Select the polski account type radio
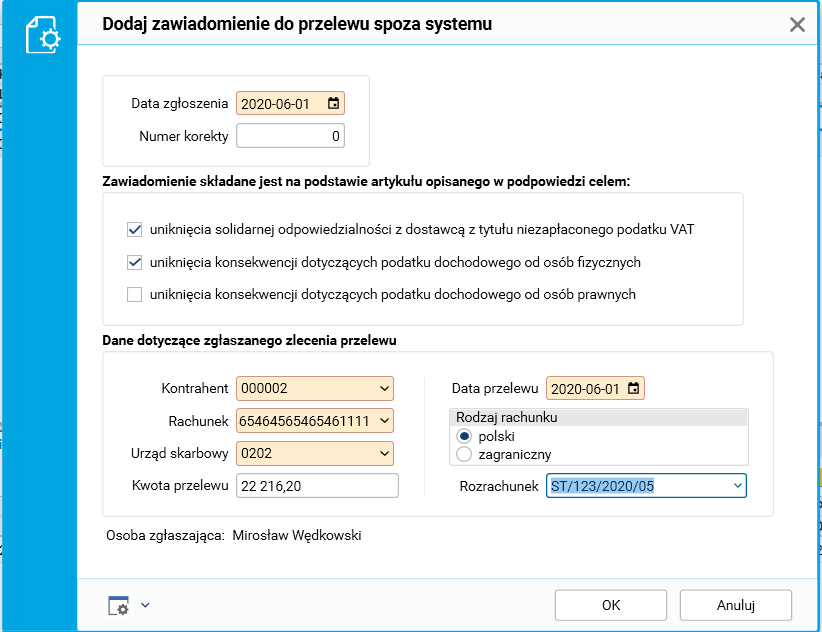The image size is (822, 632). pyautogui.click(x=464, y=436)
